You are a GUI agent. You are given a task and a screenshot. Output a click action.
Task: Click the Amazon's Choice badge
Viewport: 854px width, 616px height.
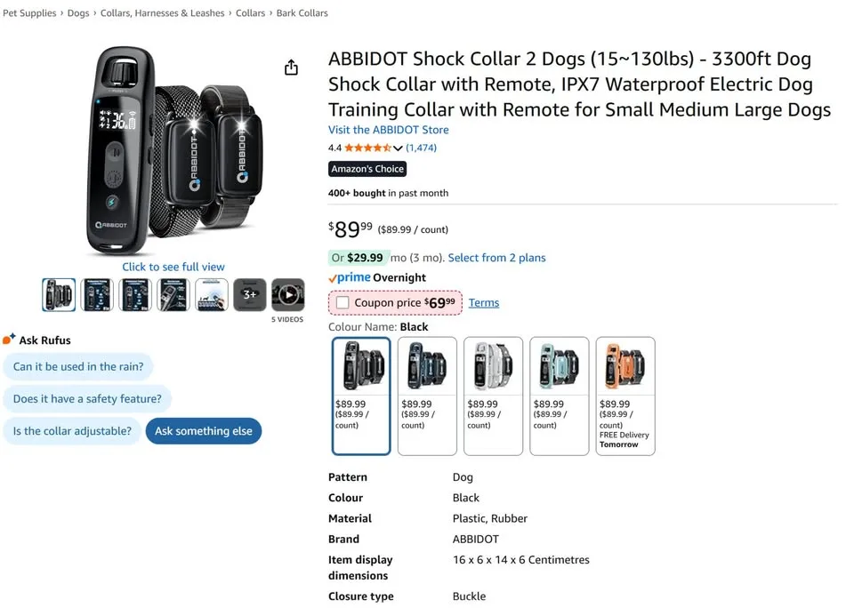click(x=367, y=169)
